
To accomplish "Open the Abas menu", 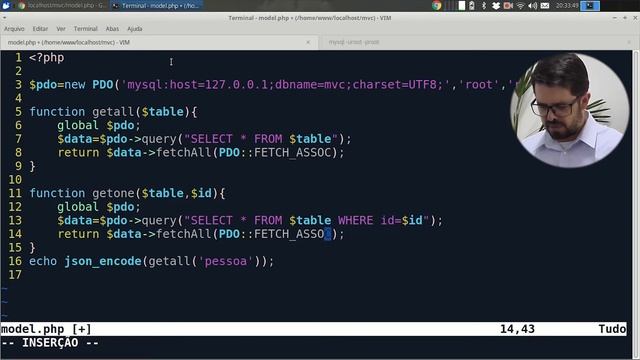I will pos(112,29).
